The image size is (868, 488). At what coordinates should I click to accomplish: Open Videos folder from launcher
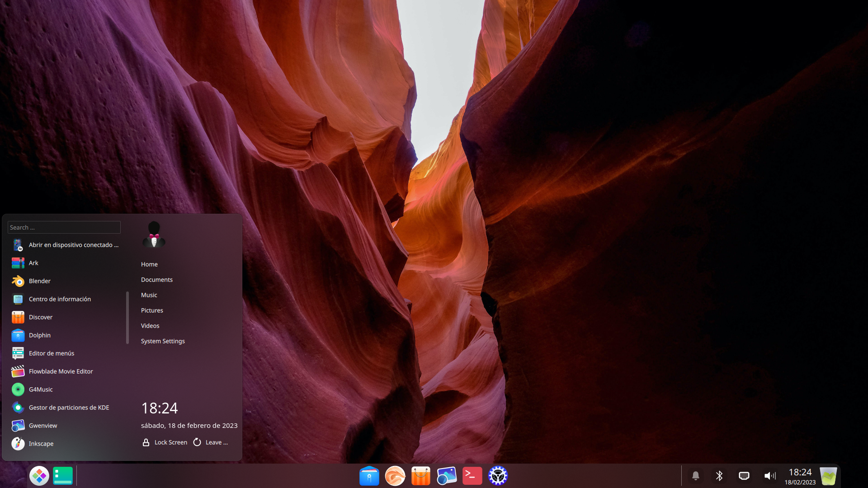coord(150,326)
